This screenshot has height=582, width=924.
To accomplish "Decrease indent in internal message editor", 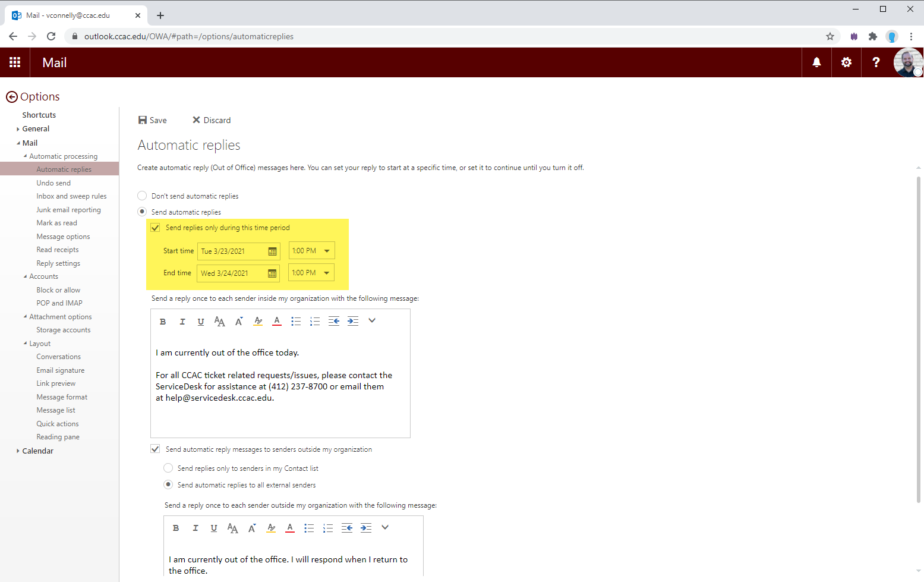I will (x=334, y=322).
